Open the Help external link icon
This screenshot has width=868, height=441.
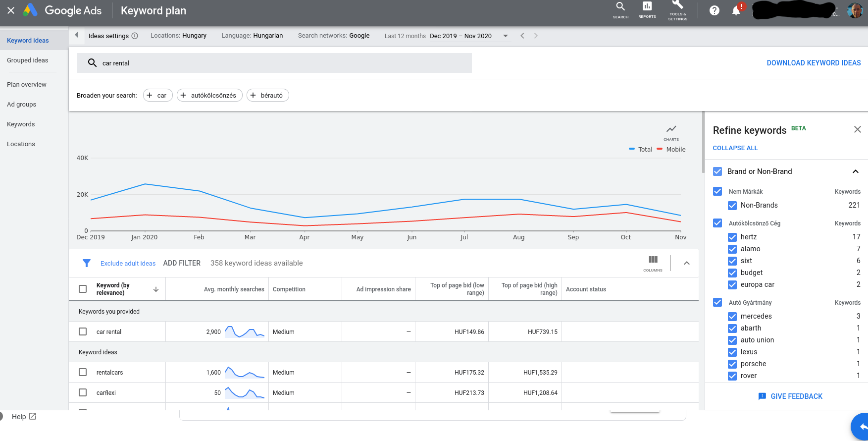33,416
